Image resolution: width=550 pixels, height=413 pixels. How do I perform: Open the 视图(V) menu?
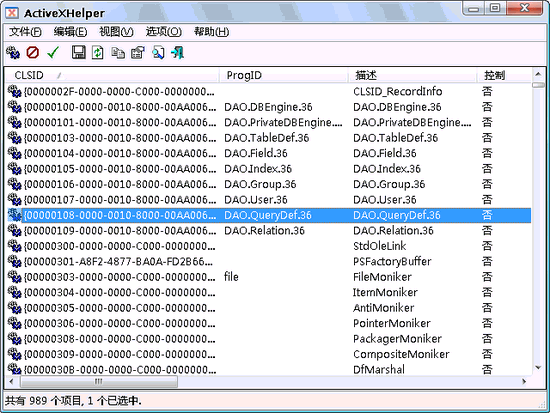[x=116, y=32]
